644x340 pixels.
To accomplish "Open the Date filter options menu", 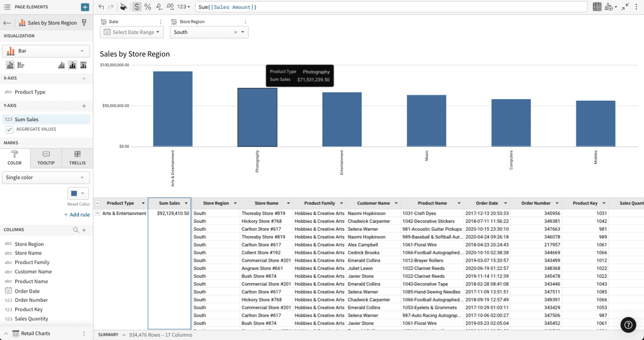I will point(160,22).
